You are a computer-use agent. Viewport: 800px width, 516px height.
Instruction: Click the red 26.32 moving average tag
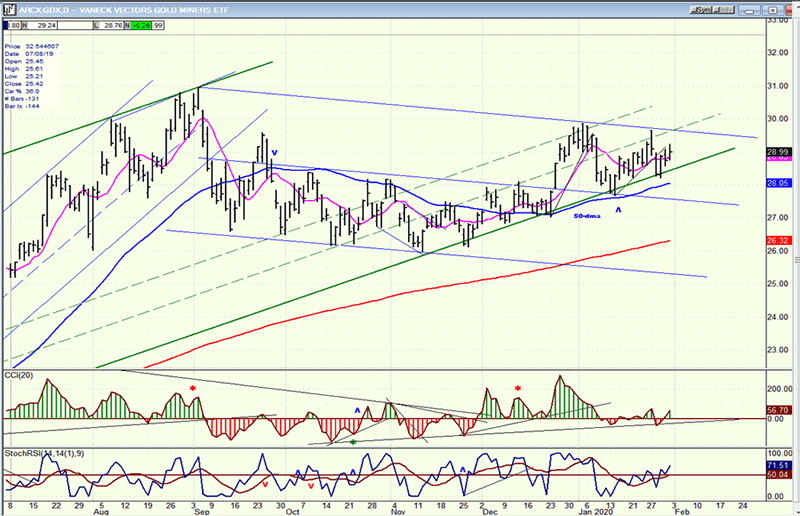point(779,240)
